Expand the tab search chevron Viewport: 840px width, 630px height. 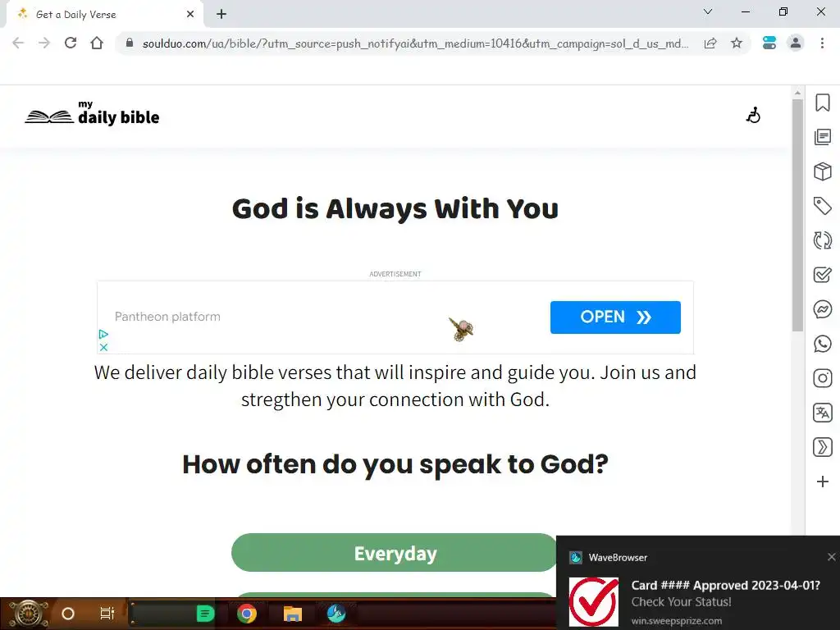[x=708, y=11]
